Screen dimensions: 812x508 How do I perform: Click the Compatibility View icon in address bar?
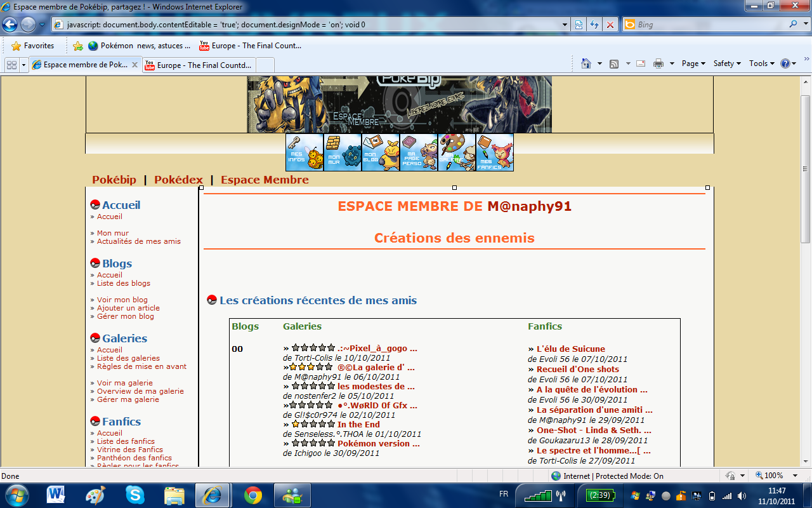pos(579,25)
